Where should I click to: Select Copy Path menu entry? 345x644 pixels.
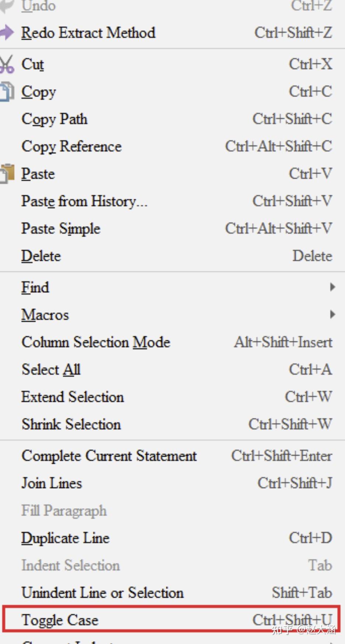55,119
